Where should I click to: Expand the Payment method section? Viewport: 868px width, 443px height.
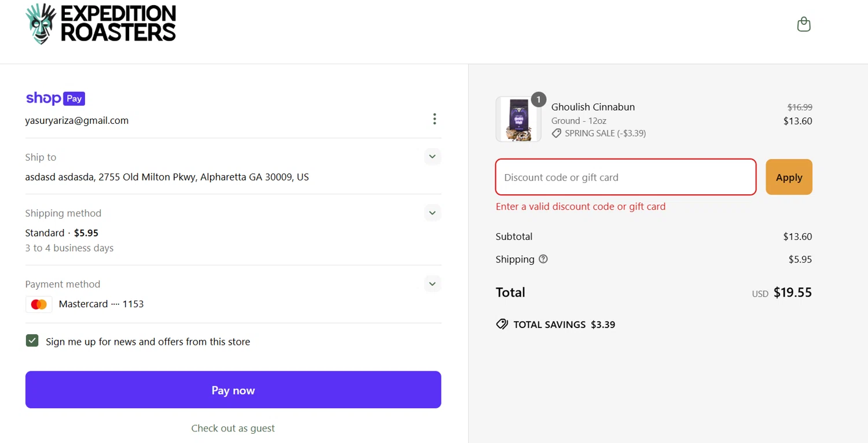(x=432, y=284)
